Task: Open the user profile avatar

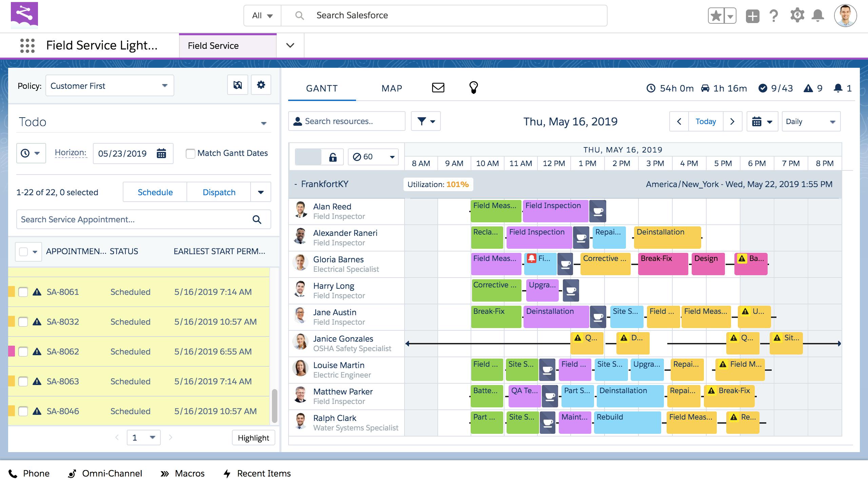Action: click(x=845, y=16)
